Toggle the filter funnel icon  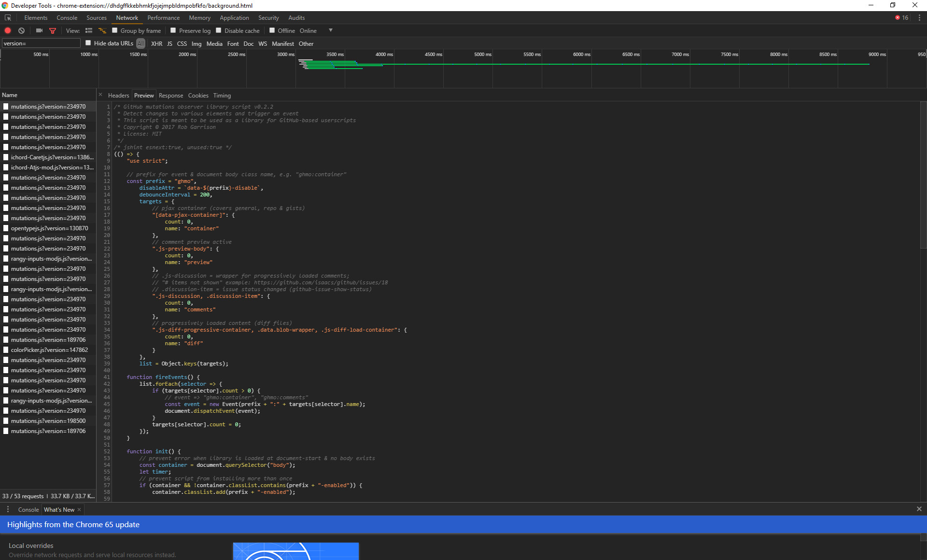coord(53,31)
